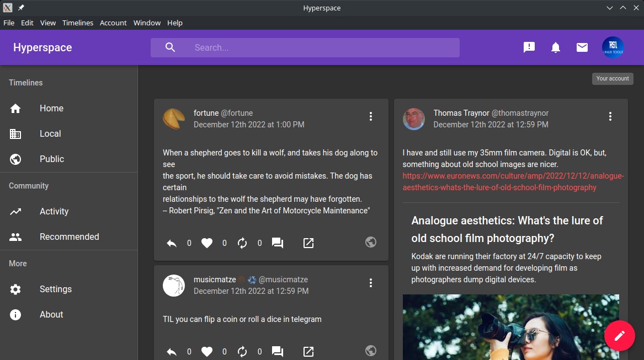The height and width of the screenshot is (360, 644).
Task: Open musicmatze post in browser
Action: (x=308, y=351)
